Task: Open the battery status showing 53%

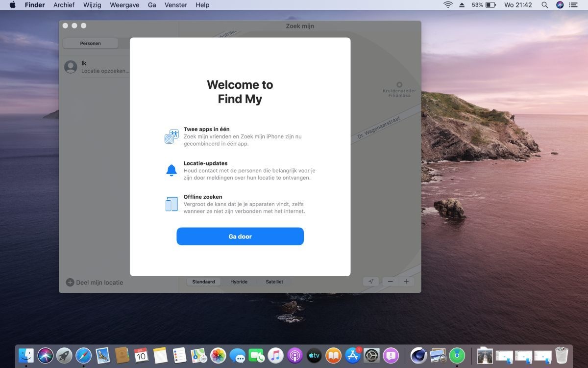Action: (484, 5)
